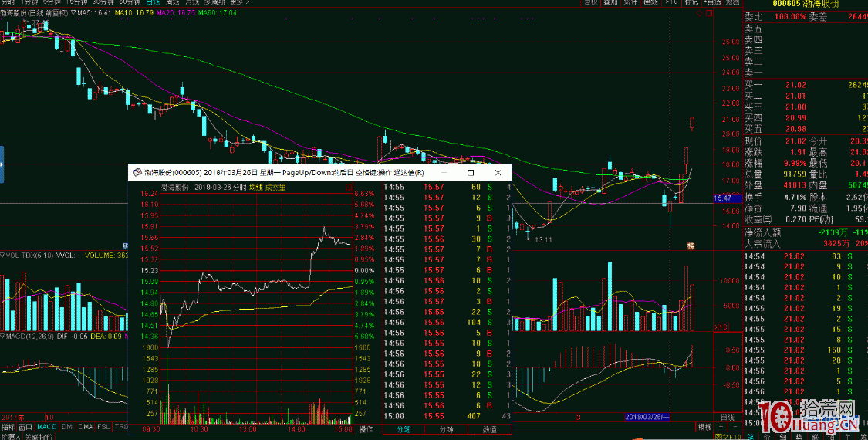Expand the 扩展 panel at bottom
The height and width of the screenshot is (440, 868).
(10, 437)
